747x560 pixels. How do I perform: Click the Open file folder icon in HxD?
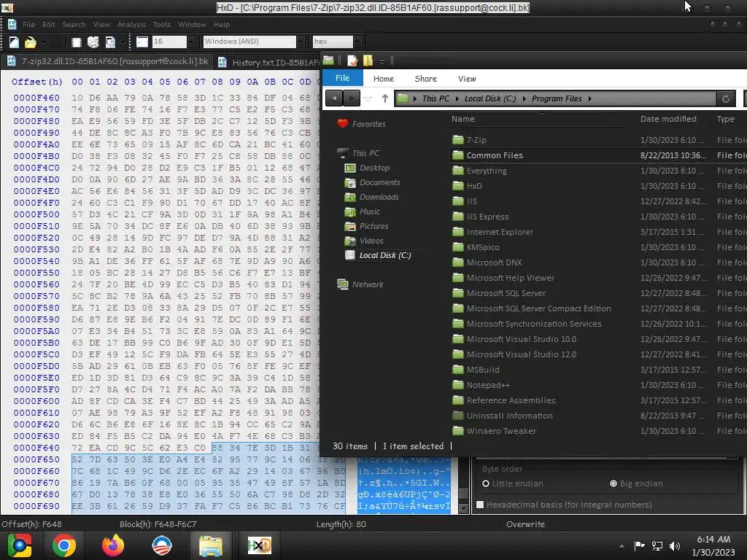pos(31,42)
